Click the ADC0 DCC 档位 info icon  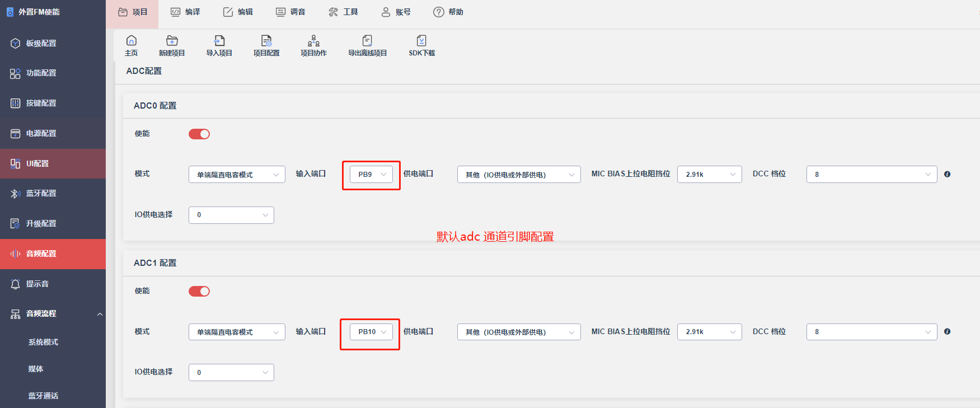947,174
